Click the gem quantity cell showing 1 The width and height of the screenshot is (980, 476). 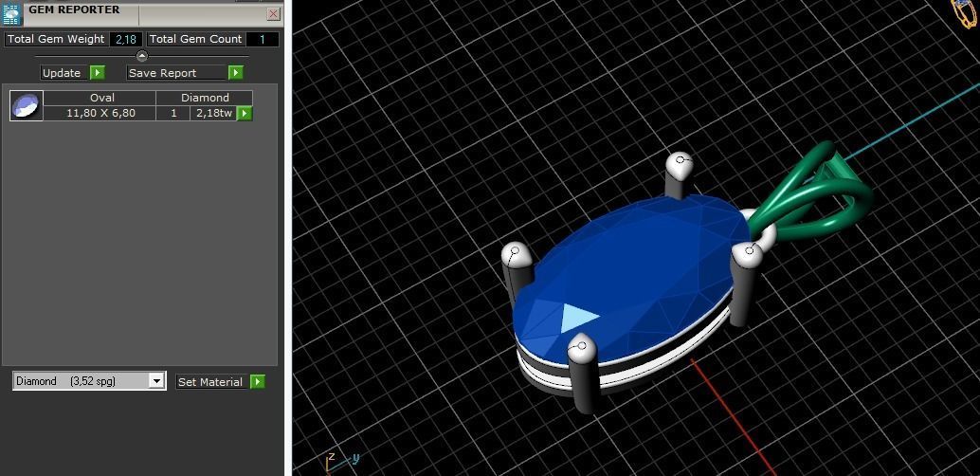pyautogui.click(x=173, y=113)
